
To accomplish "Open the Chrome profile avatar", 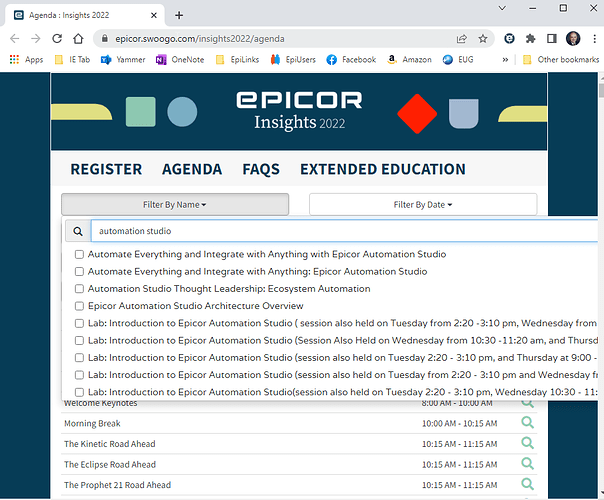I will (x=573, y=39).
